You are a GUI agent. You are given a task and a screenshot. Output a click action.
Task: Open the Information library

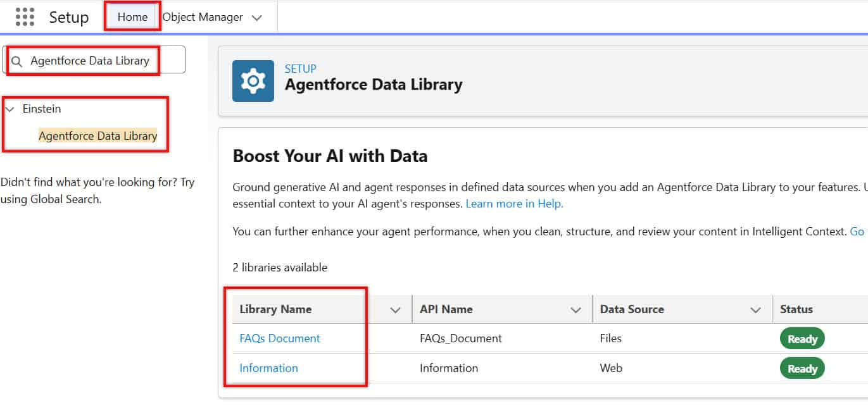coord(268,368)
